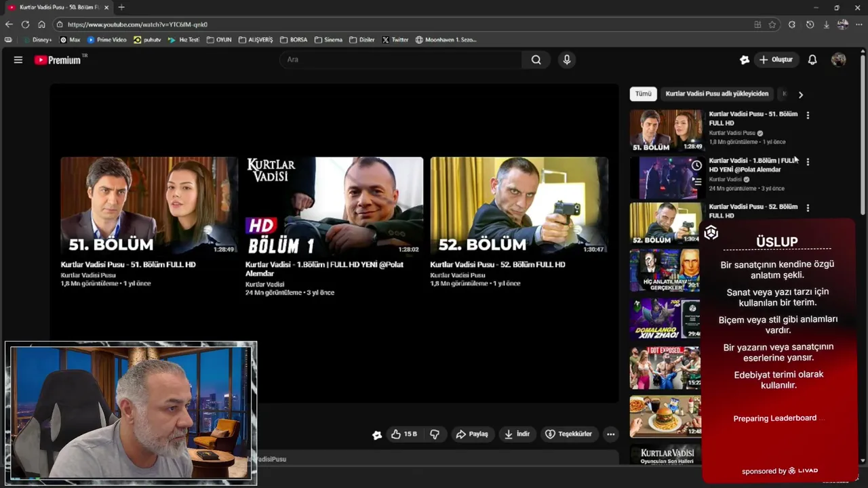
Task: Click the page vertical scrollbar
Action: coord(863,136)
